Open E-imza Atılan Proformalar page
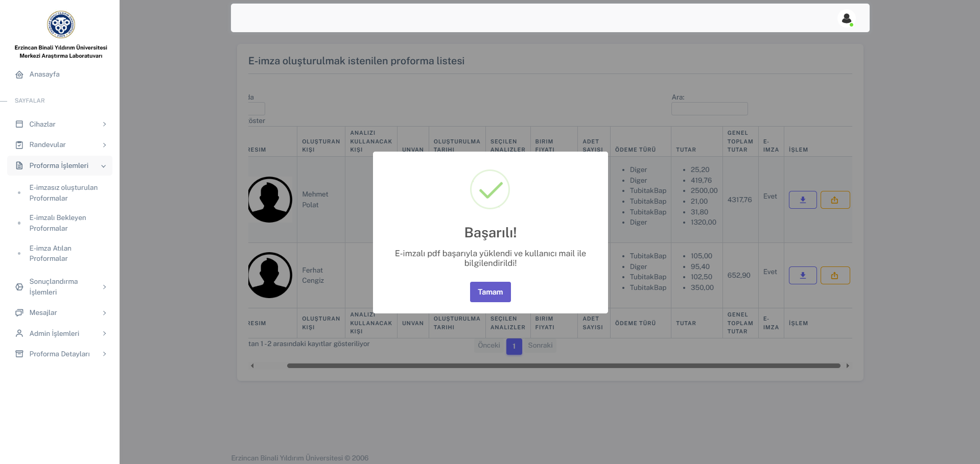This screenshot has height=464, width=980. [50, 254]
